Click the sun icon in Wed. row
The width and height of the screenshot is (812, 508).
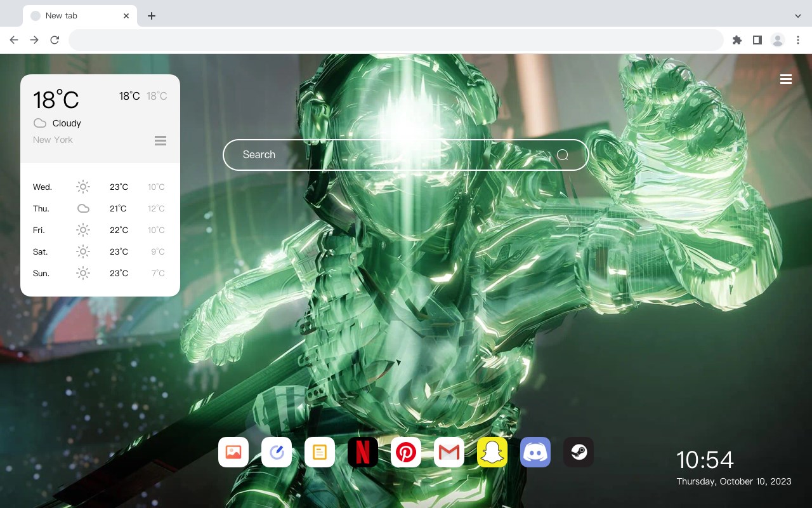(x=83, y=187)
